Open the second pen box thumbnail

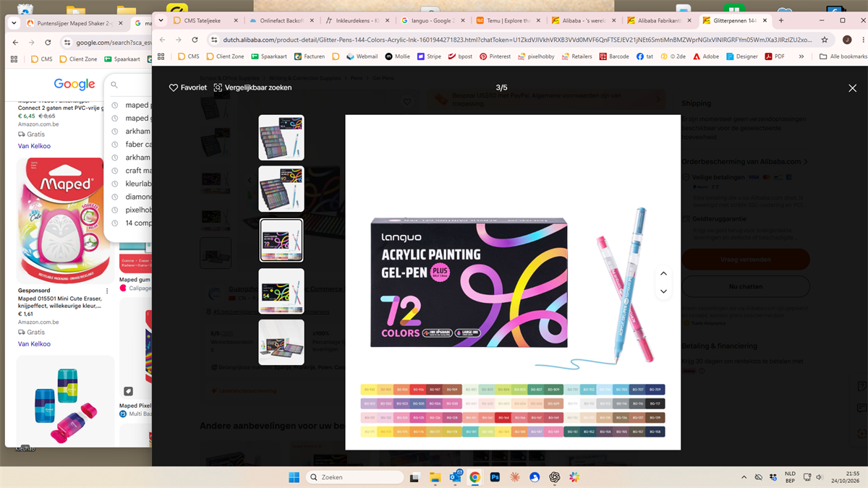281,189
